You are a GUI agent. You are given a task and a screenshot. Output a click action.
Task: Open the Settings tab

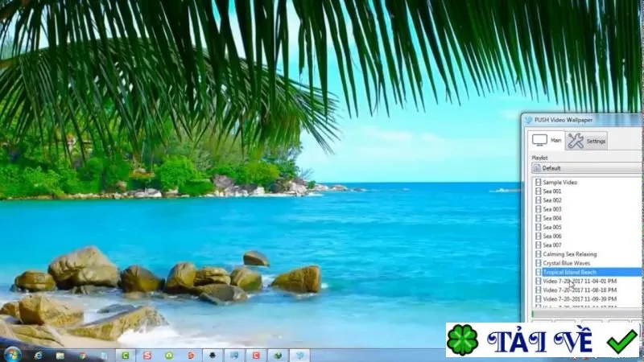587,141
